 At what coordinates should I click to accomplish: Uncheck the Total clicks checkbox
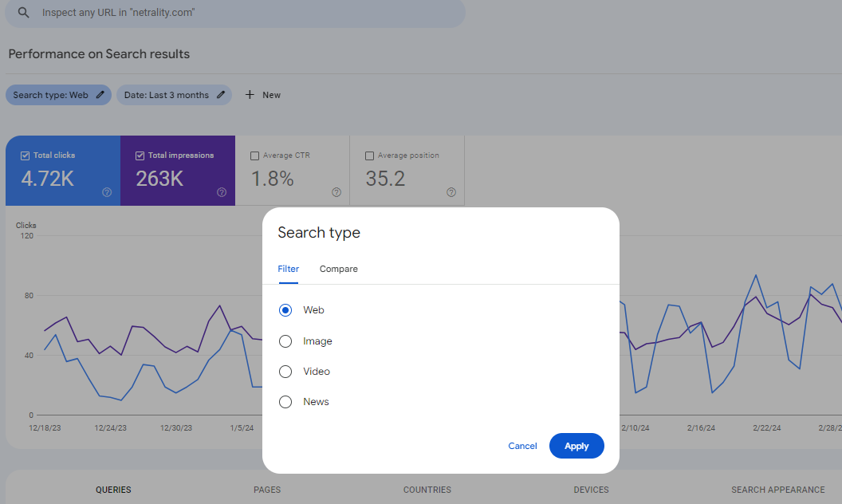[x=26, y=156]
